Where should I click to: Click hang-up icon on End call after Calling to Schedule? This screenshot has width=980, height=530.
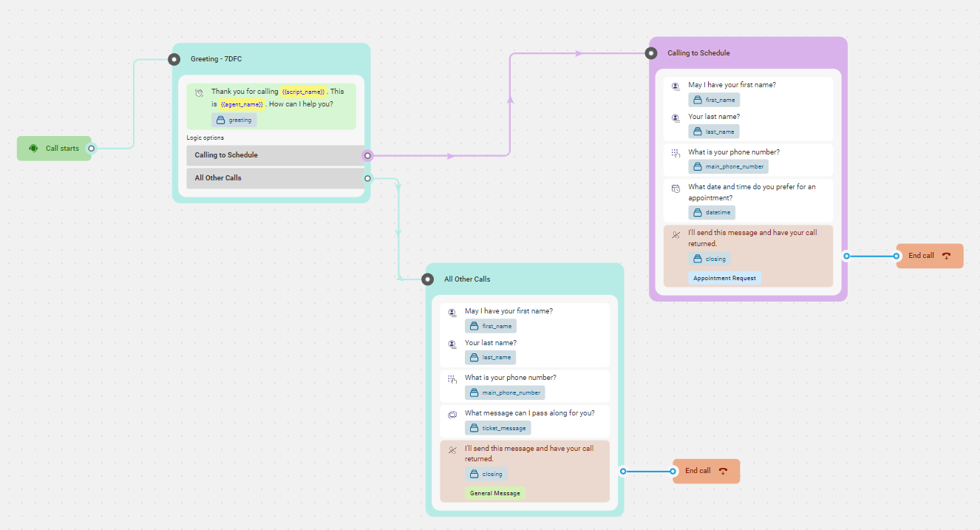[x=946, y=256]
